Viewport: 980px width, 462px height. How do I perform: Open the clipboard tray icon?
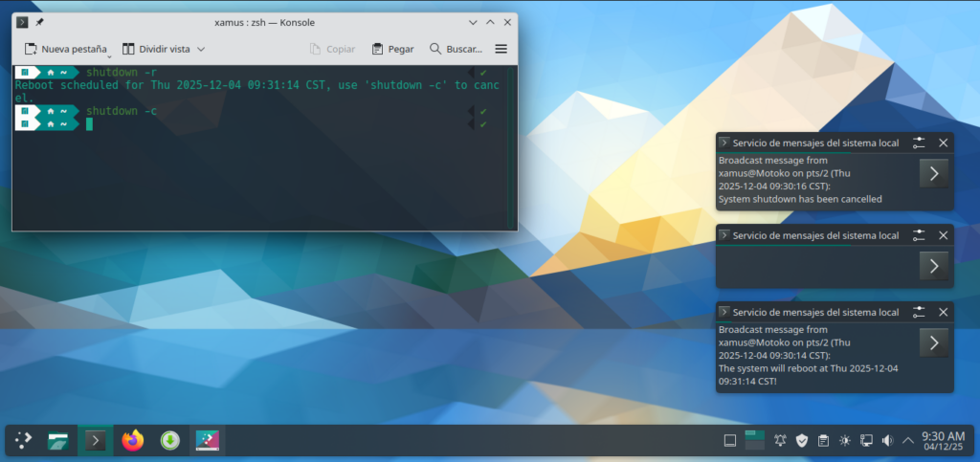[x=824, y=441]
